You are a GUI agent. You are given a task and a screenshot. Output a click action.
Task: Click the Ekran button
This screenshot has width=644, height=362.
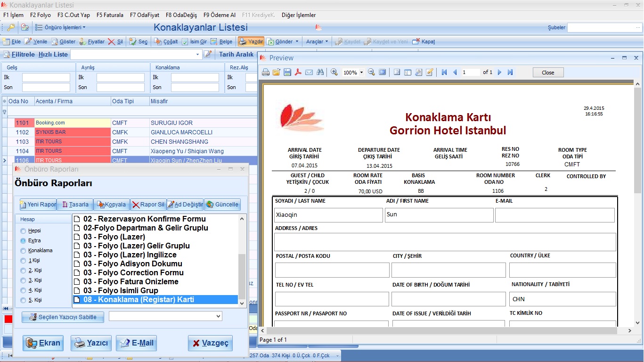tap(44, 343)
